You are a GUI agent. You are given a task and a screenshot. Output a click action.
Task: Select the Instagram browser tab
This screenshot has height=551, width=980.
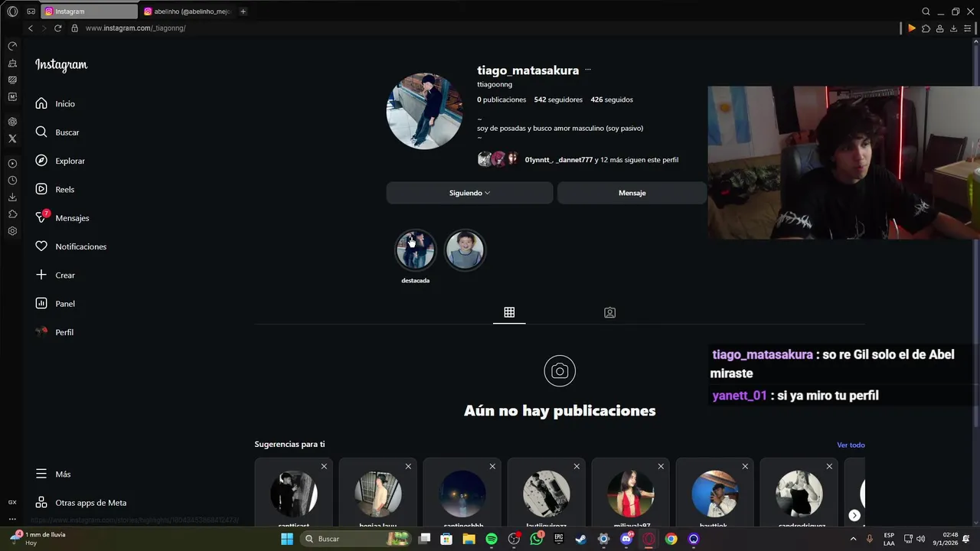89,11
